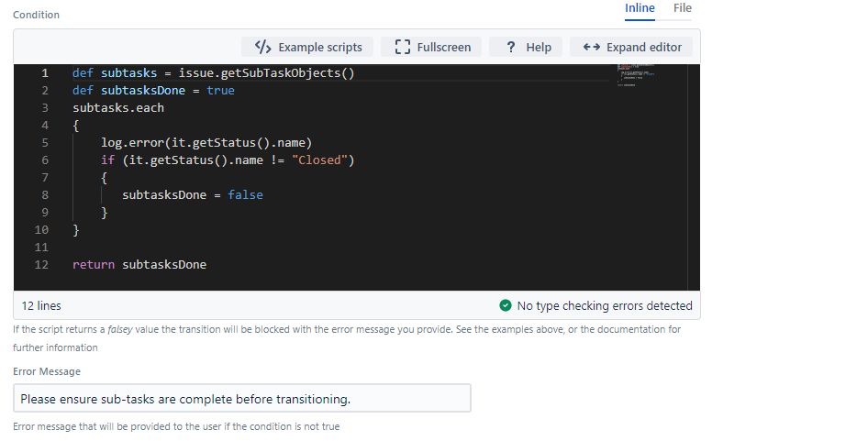The height and width of the screenshot is (441, 868).
Task: Click the "12 lines" status text
Action: [x=41, y=305]
